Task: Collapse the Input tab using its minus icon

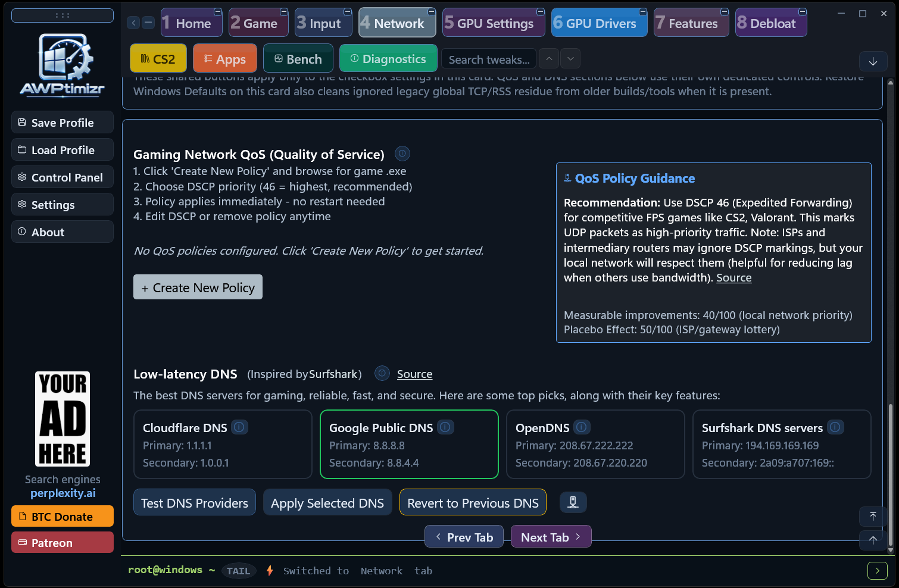Action: (x=348, y=12)
